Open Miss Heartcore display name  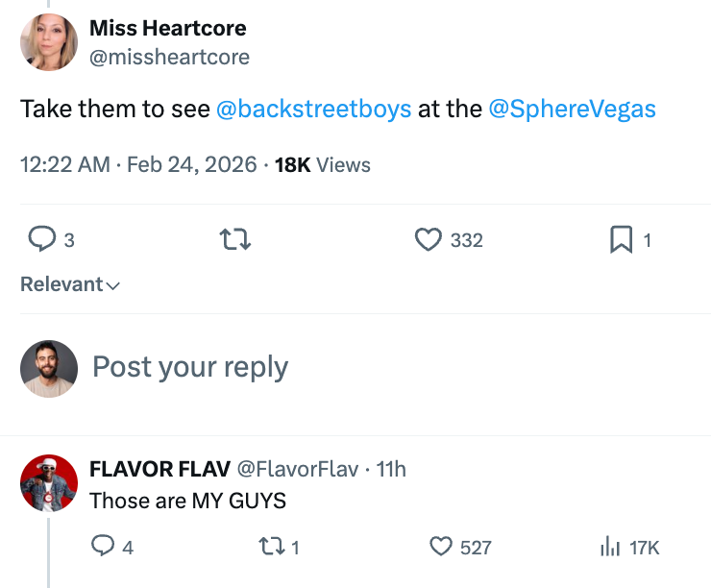[x=167, y=29]
